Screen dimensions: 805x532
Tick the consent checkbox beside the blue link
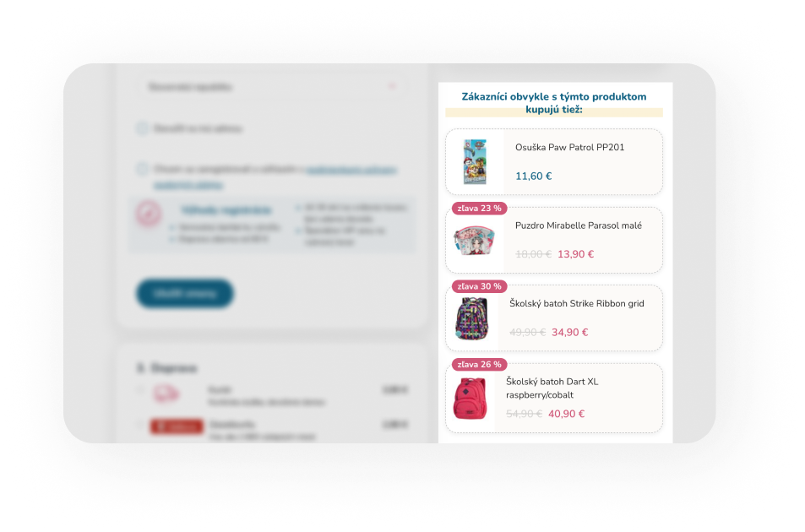(142, 169)
